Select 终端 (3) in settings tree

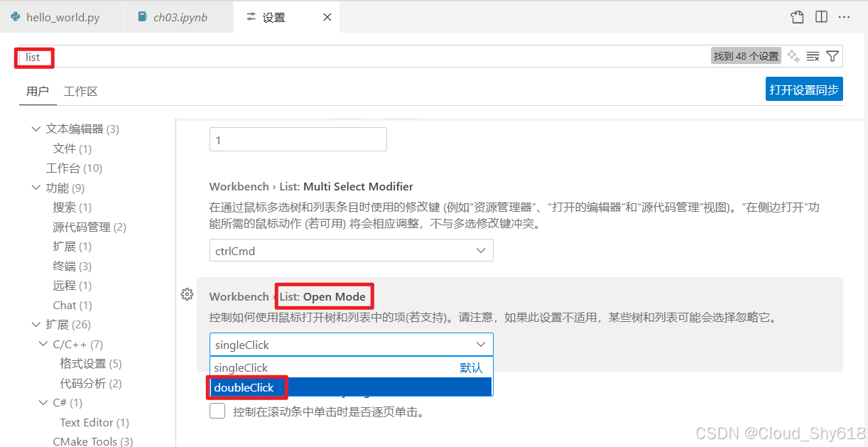tap(72, 266)
